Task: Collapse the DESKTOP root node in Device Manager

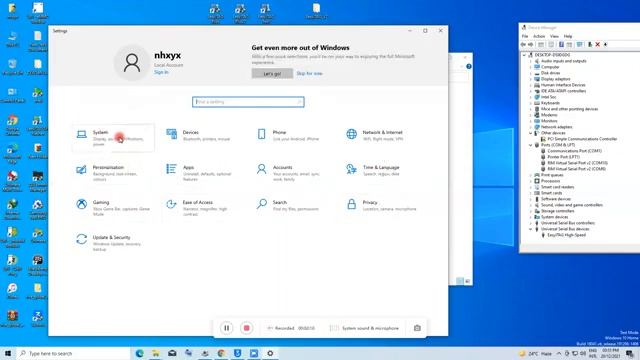Action: pos(524,55)
